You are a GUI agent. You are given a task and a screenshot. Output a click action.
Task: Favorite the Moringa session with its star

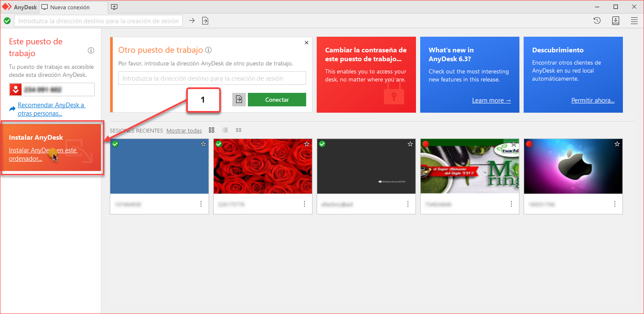point(514,144)
